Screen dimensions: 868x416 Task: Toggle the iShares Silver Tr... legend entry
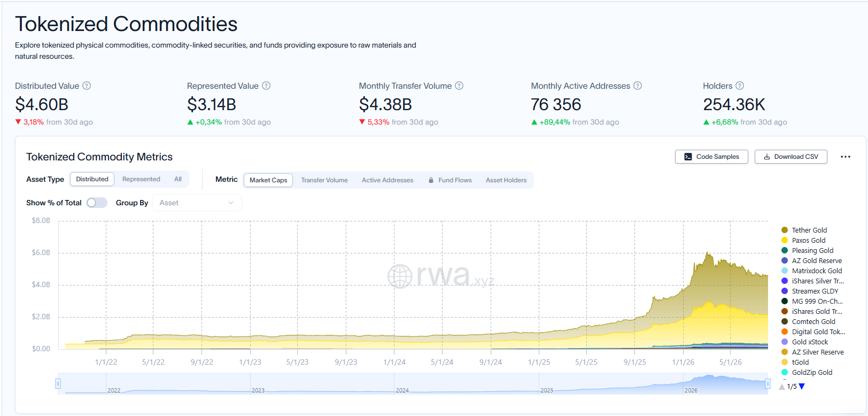click(x=812, y=281)
